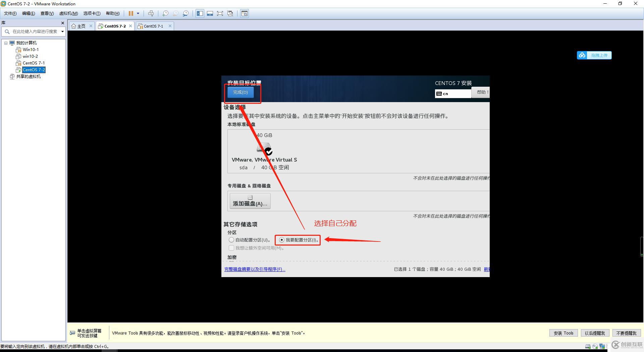Viewport: 644px width, 352px height.
Task: Click the keyboard icon in the info bar
Action: (x=72, y=333)
